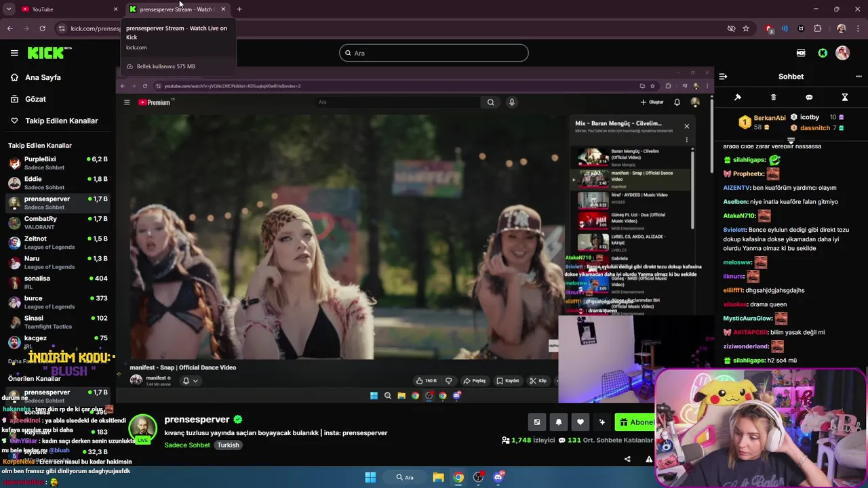Open the Chrome profile avatar

(x=842, y=28)
